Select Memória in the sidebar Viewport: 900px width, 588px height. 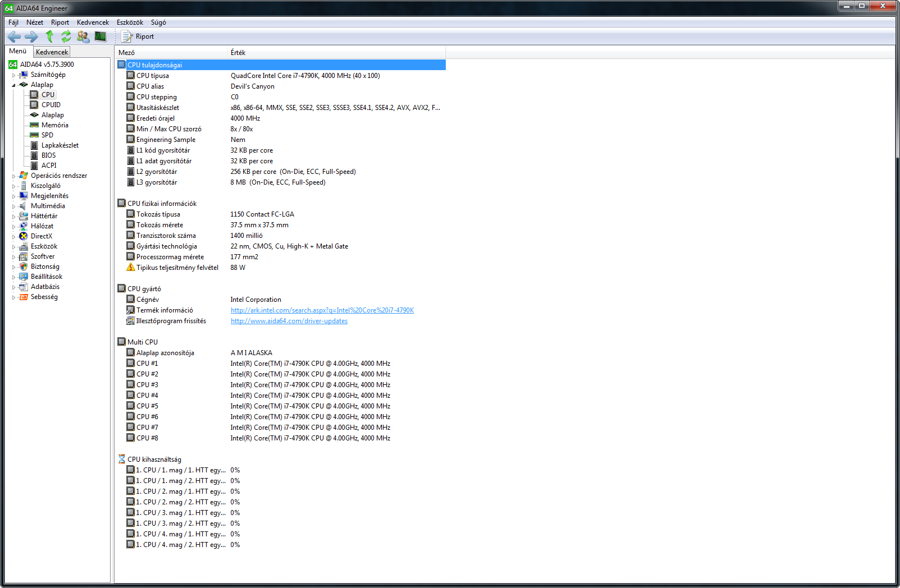coord(55,125)
